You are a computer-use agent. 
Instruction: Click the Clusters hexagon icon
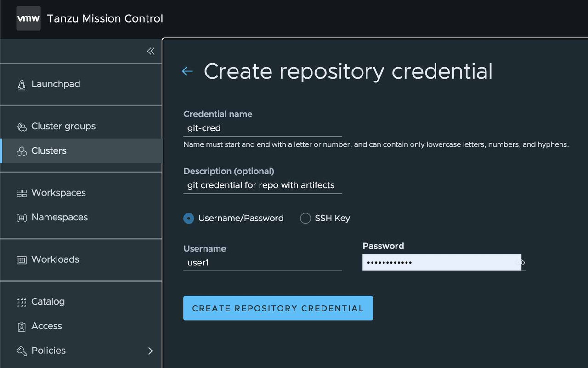pyautogui.click(x=22, y=151)
